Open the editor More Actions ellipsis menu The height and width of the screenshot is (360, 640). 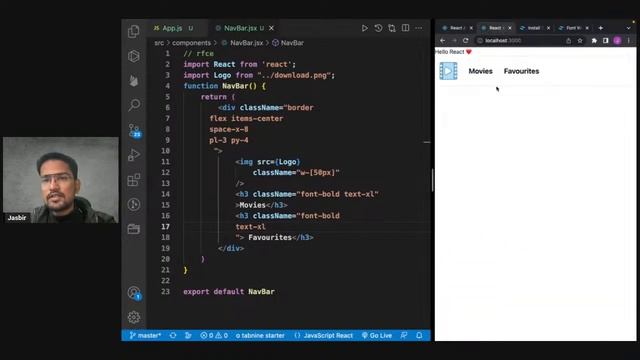click(x=419, y=28)
